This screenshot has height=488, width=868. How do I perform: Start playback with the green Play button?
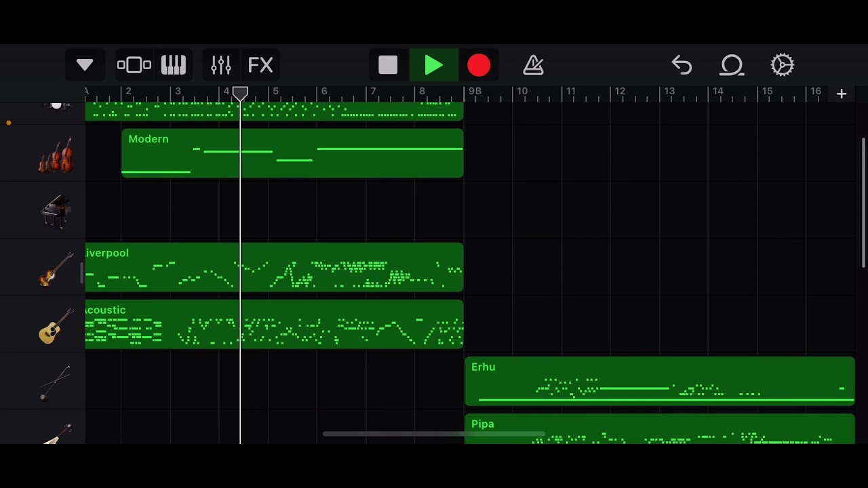[433, 65]
